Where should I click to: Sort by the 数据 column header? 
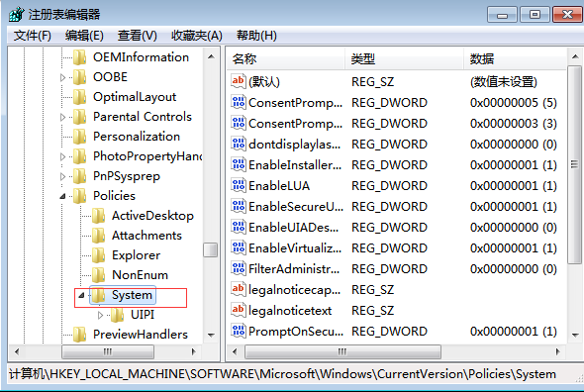click(515, 58)
